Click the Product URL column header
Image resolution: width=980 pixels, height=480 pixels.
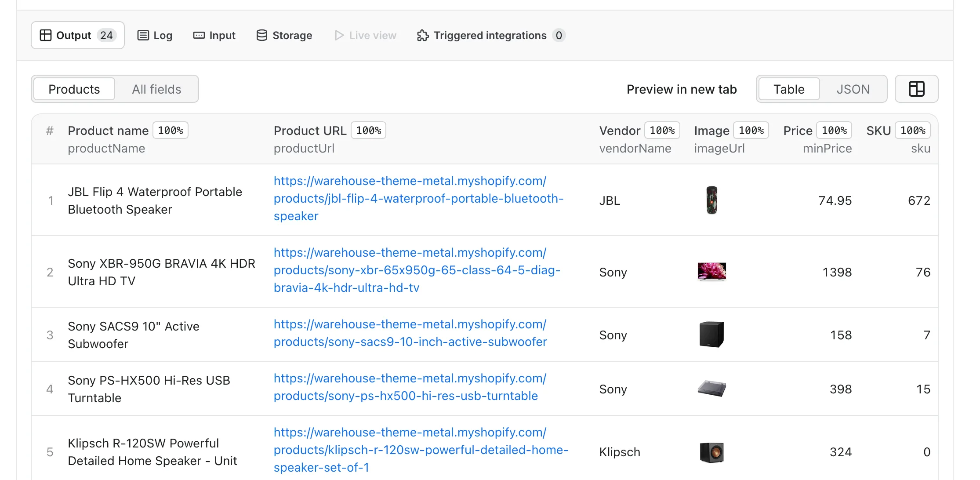(x=310, y=131)
